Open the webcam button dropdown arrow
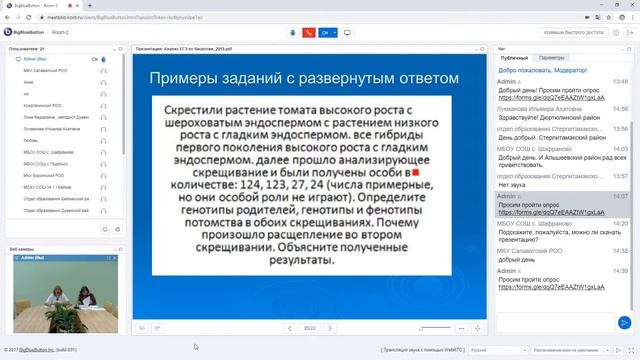The height and width of the screenshot is (360, 640). (335, 33)
